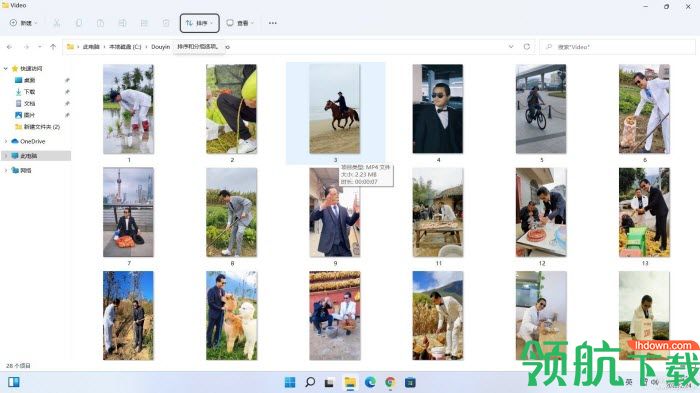Expand the OneDrive tree node arrow
The image size is (700, 393).
[5, 141]
